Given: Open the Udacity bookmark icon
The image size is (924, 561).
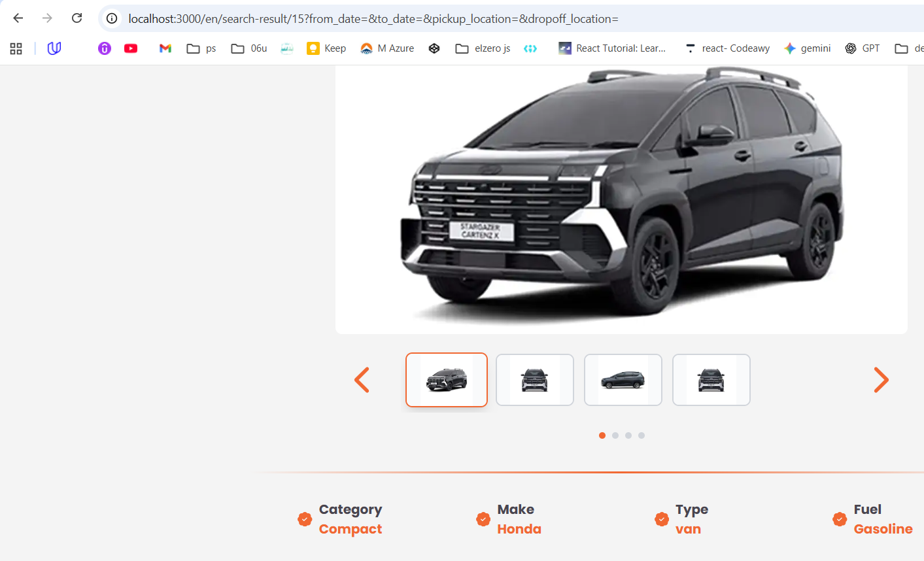Looking at the screenshot, I should [54, 48].
